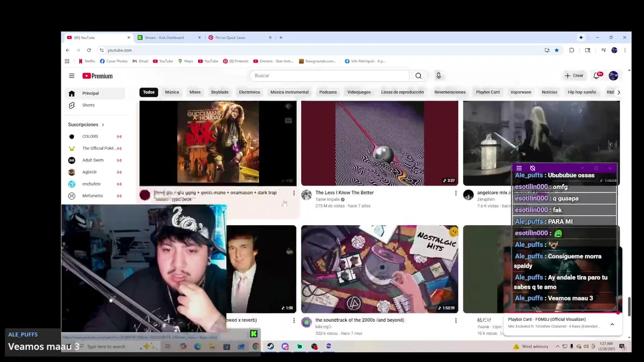Click the Wind advisory weather widget
Viewport: 644px width, 362px height.
(530, 346)
